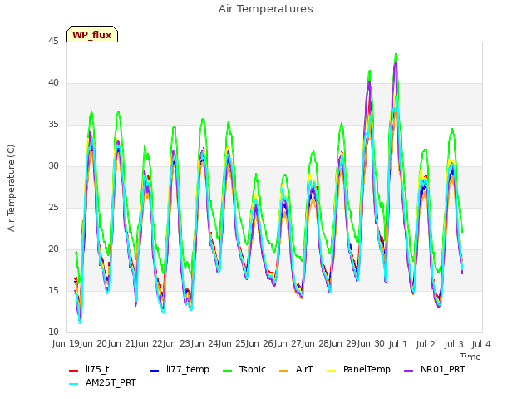Select the li75_t legend label
The height and width of the screenshot is (399, 532).
97,369
